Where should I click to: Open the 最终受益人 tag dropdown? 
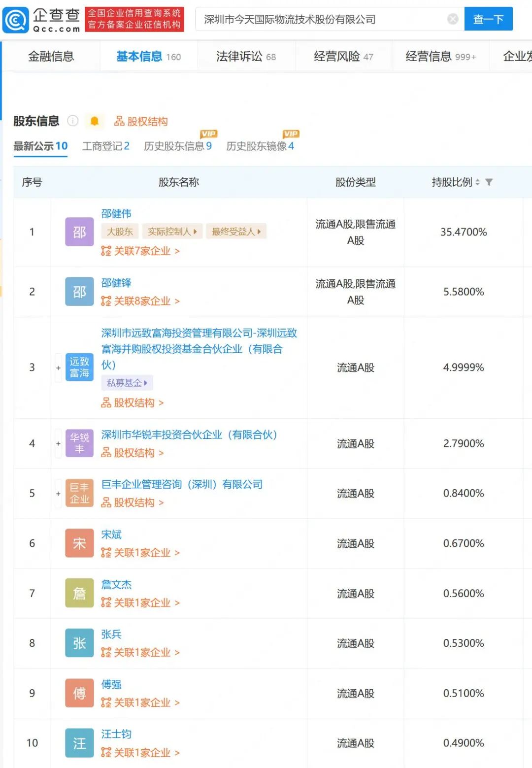[236, 232]
